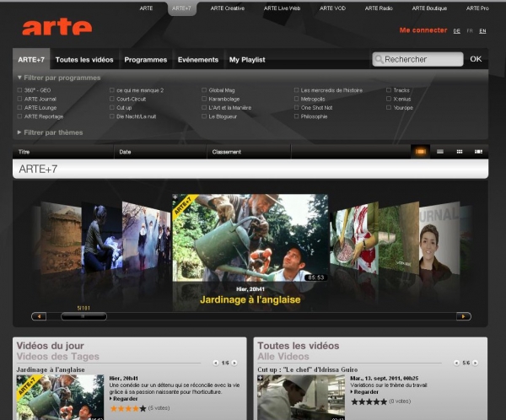Screen dimensions: 506x420
Task: Switch to the detailed thumbnail view icon
Action: point(478,152)
